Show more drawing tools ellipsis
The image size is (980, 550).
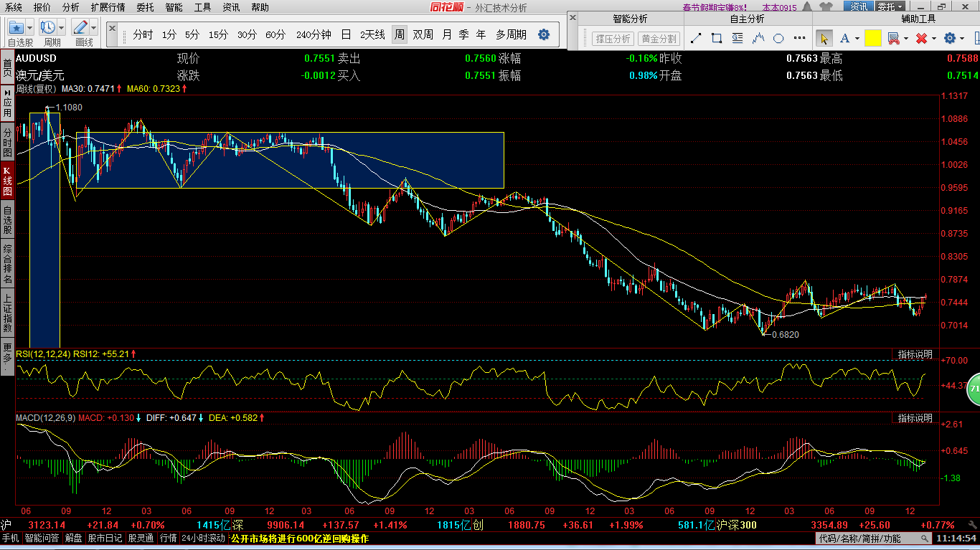point(799,38)
